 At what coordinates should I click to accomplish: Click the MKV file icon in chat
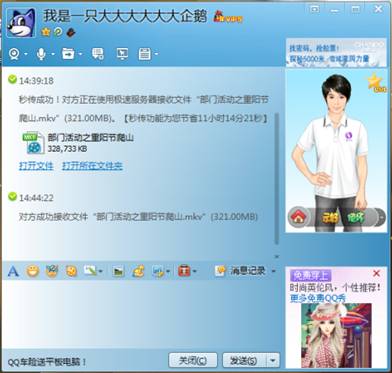[x=33, y=143]
